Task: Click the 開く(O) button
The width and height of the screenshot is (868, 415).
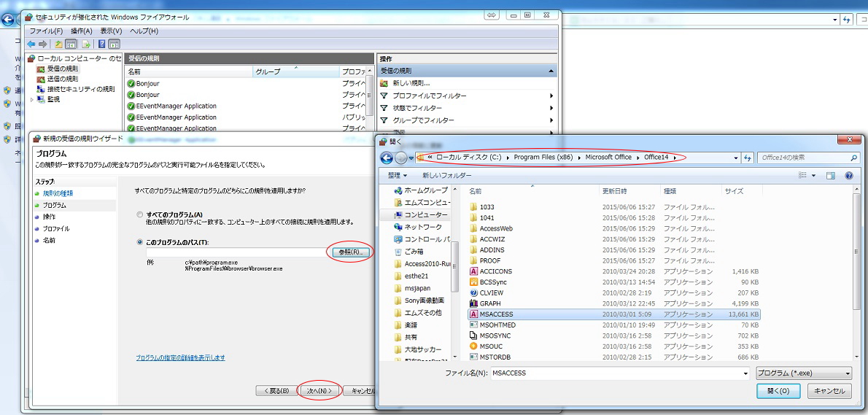Action: [x=778, y=391]
